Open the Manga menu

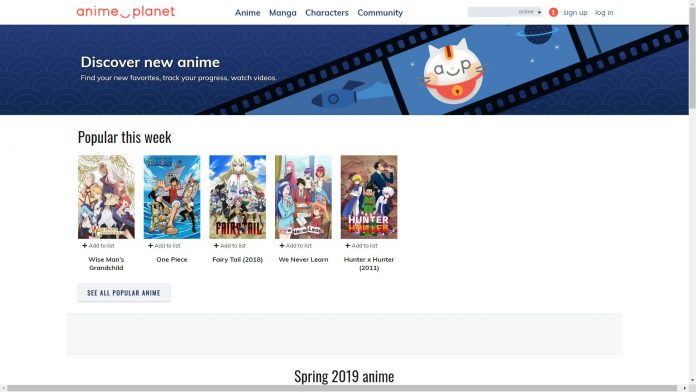coord(282,13)
